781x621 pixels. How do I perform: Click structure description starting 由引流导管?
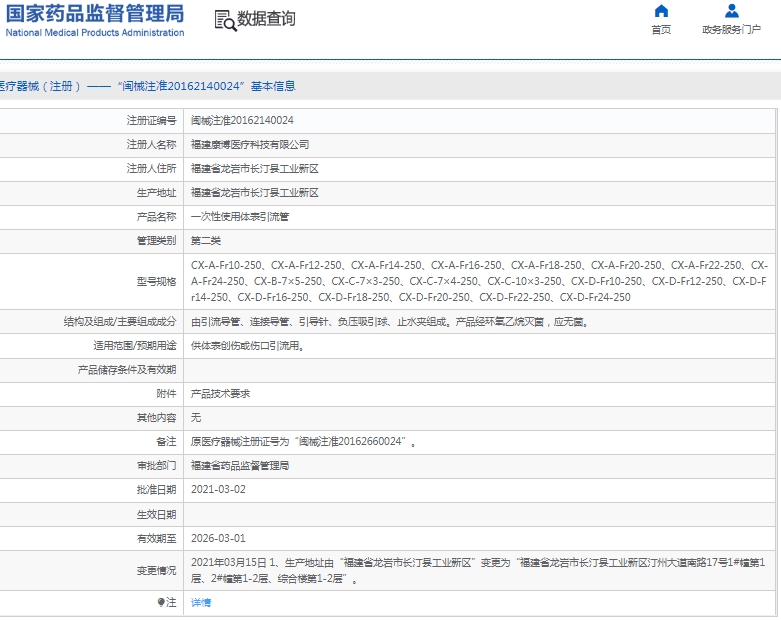point(390,322)
